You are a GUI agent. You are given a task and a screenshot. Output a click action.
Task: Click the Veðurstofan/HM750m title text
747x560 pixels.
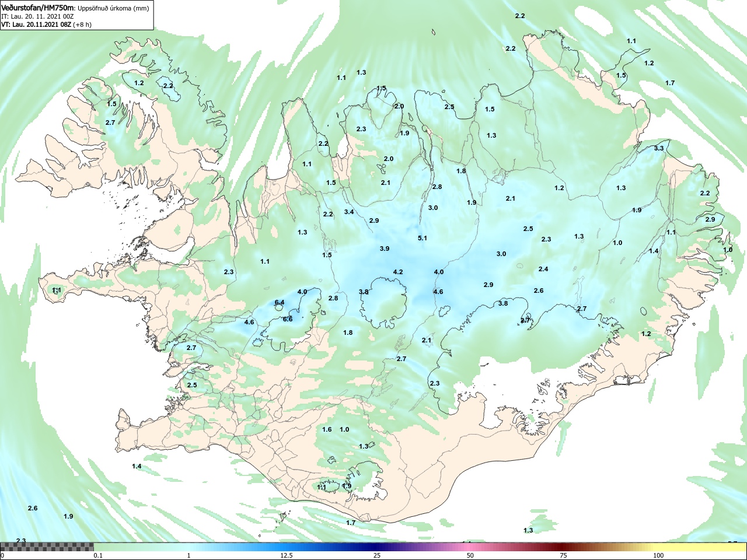[38, 8]
